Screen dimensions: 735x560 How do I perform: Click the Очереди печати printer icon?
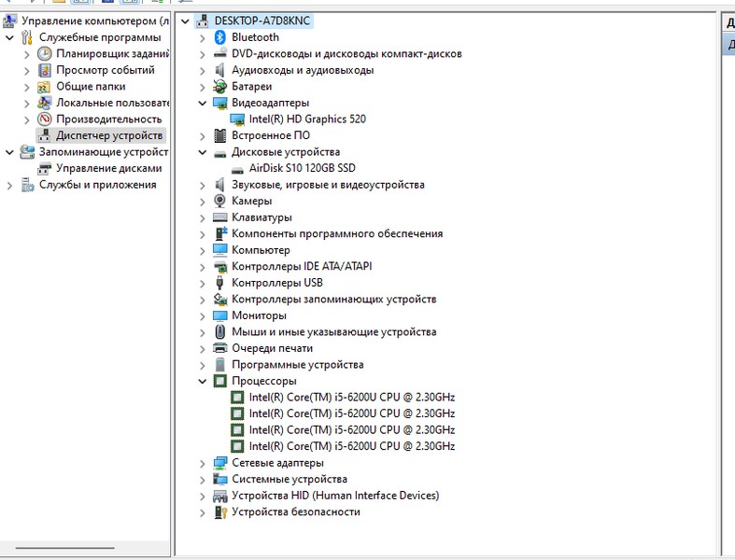click(220, 348)
